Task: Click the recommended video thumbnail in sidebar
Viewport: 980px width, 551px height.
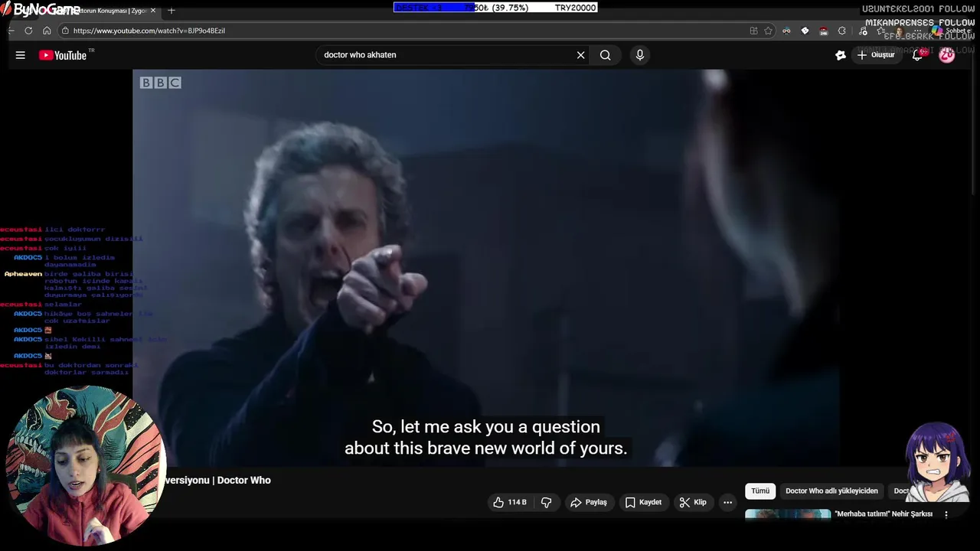Action: click(788, 514)
